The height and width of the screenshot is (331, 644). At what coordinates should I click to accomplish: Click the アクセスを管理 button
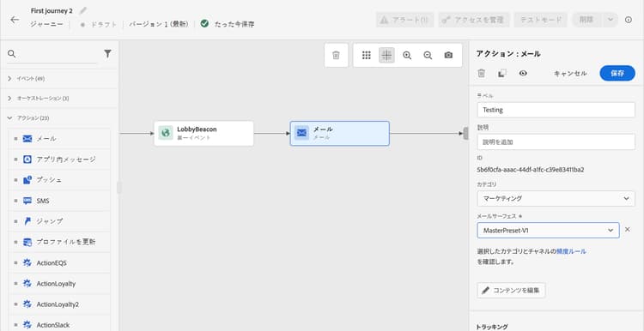[474, 20]
